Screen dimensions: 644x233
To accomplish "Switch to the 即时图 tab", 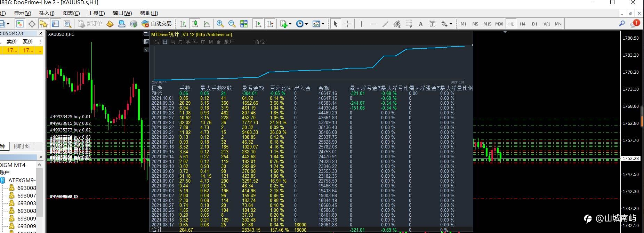I will coord(22,146).
